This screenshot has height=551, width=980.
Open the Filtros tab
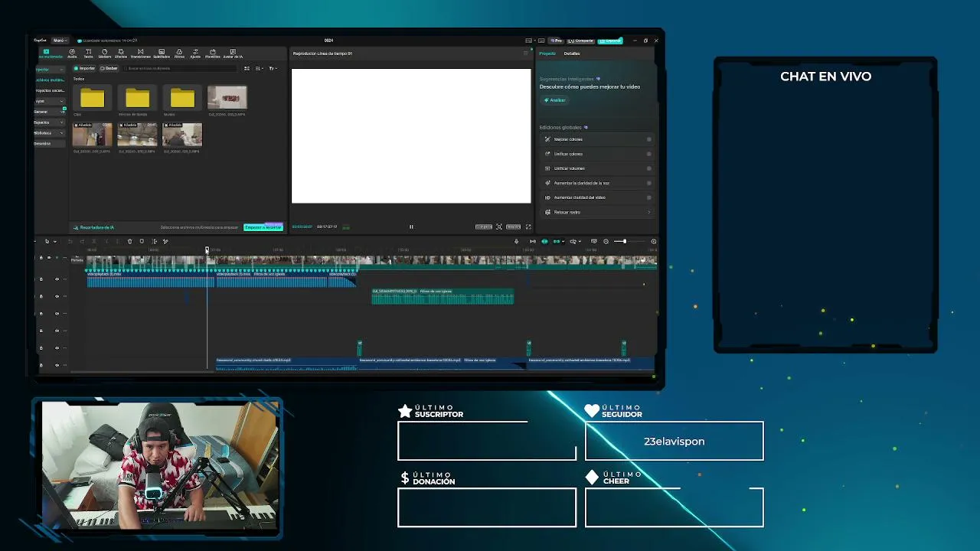[179, 54]
